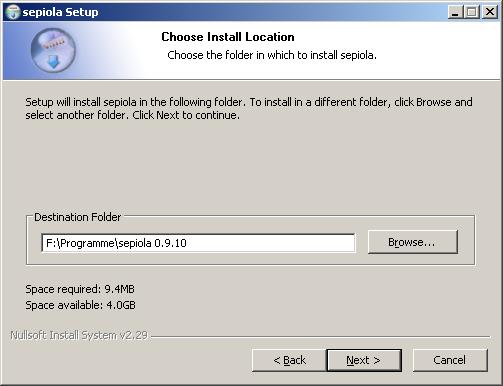
Task: Minimize the sepiola Setup window
Action: click(455, 12)
